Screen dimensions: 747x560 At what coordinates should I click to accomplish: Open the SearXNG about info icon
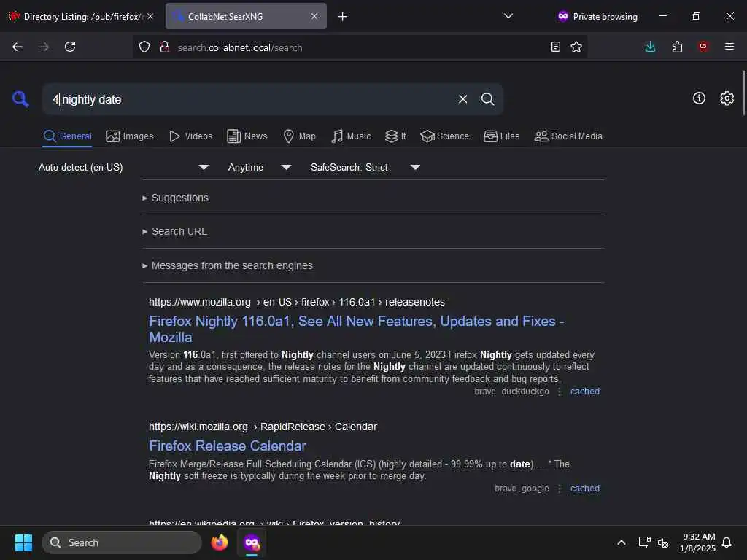(699, 98)
